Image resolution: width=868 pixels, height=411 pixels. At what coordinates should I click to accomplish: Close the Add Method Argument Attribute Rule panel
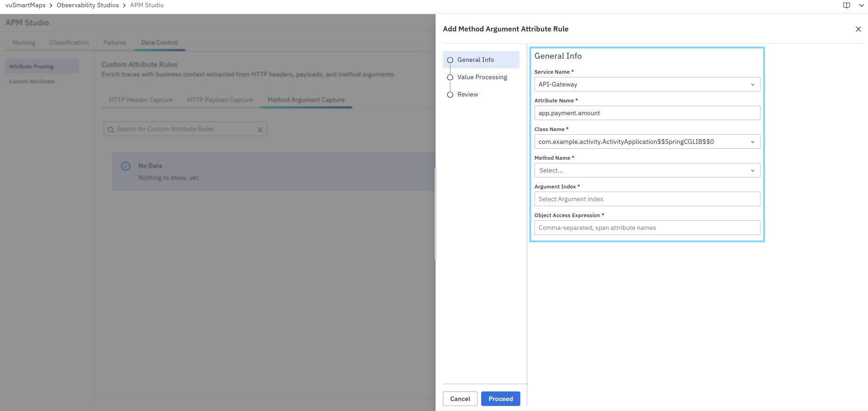point(858,29)
